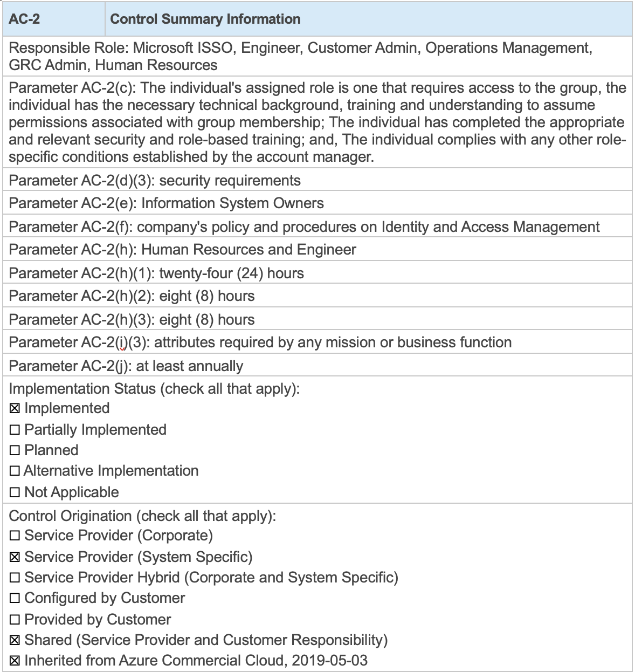Place cursor in Responsible Role row
Image resolution: width=635 pixels, height=672 pixels.
pyautogui.click(x=317, y=57)
